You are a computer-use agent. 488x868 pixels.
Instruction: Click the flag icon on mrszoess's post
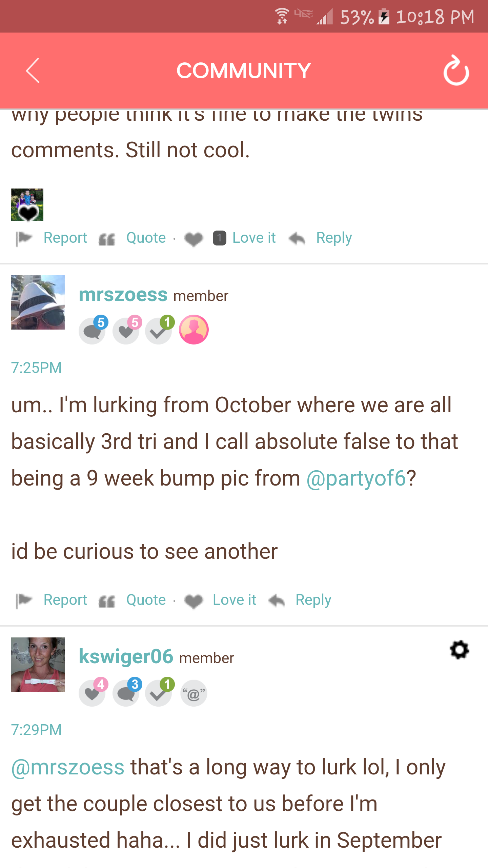24,600
